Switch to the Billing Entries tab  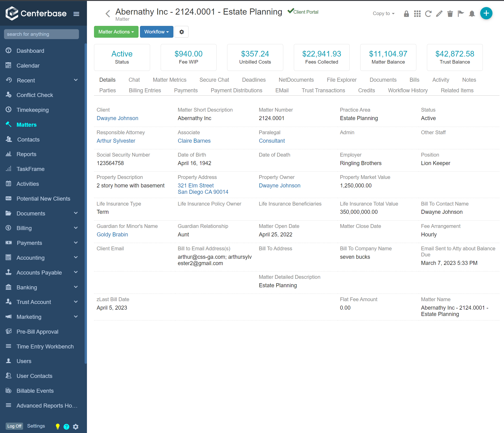click(144, 90)
